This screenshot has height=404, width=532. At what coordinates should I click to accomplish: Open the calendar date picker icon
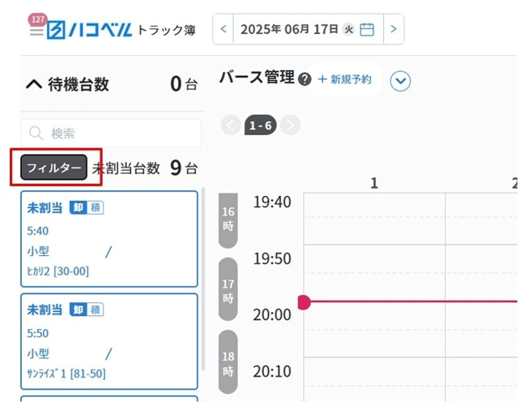coord(367,30)
